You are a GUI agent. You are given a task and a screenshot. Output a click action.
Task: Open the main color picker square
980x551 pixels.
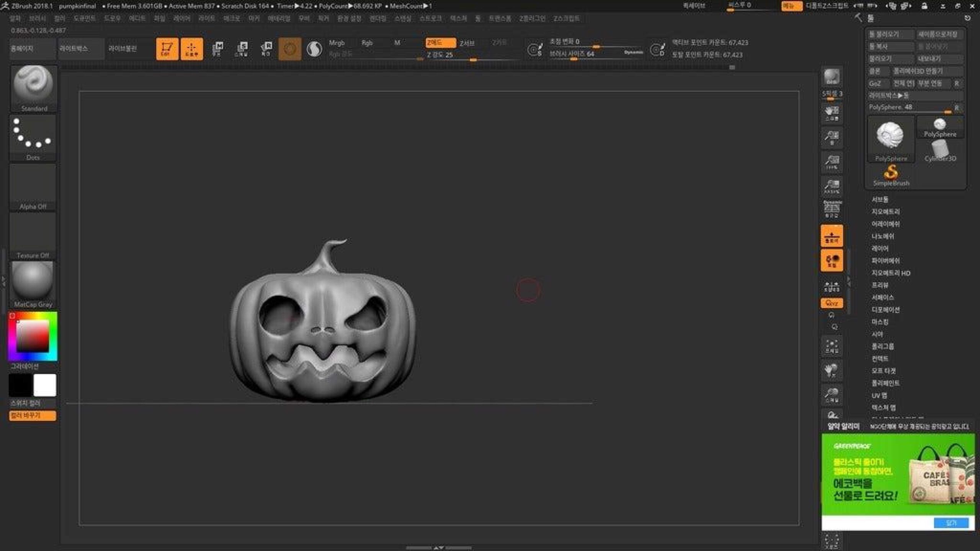(33, 336)
